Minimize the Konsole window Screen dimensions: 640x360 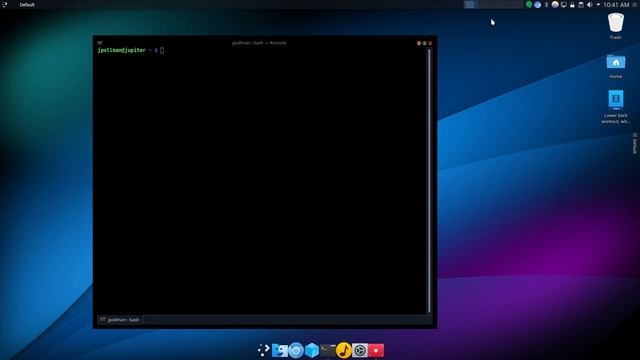(419, 43)
